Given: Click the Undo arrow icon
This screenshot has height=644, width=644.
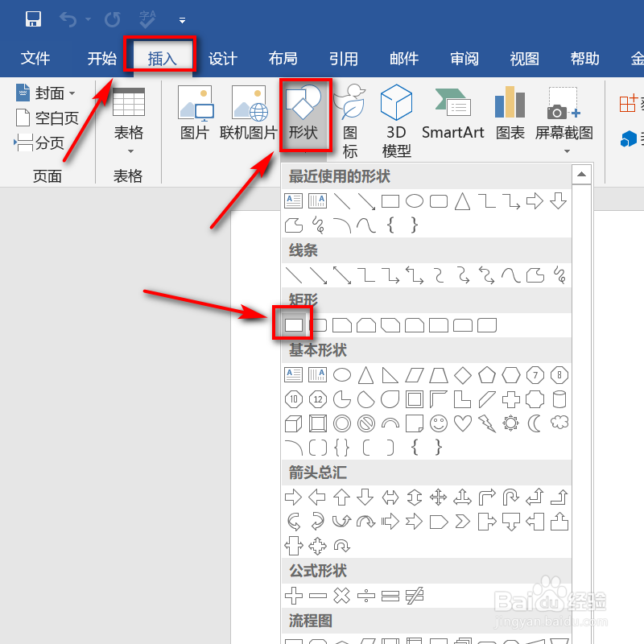Looking at the screenshot, I should (x=68, y=19).
